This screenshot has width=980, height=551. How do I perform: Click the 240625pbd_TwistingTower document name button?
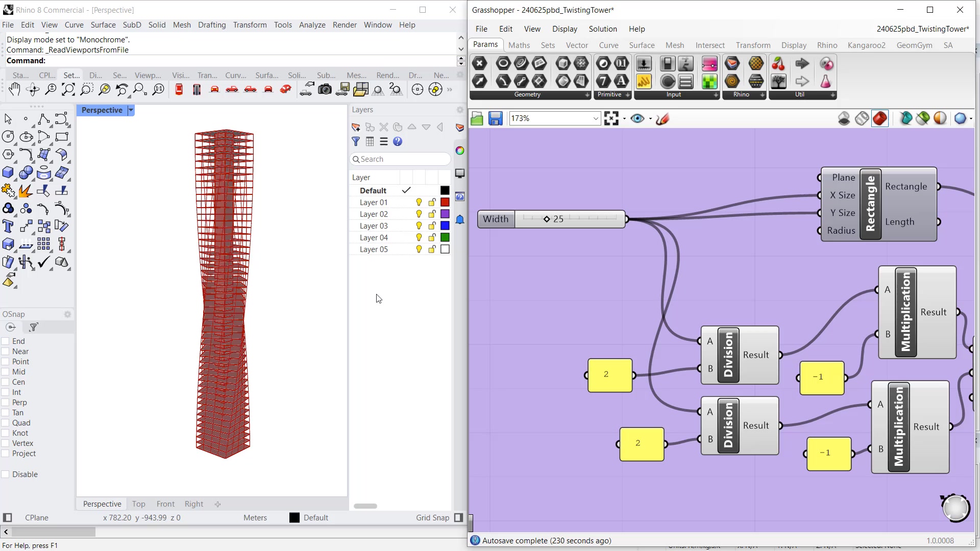pos(923,29)
